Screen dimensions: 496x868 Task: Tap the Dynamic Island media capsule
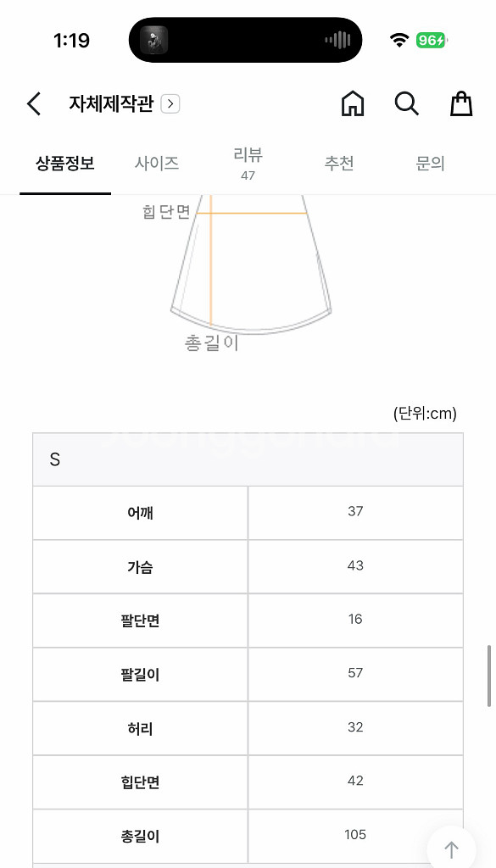coord(244,40)
